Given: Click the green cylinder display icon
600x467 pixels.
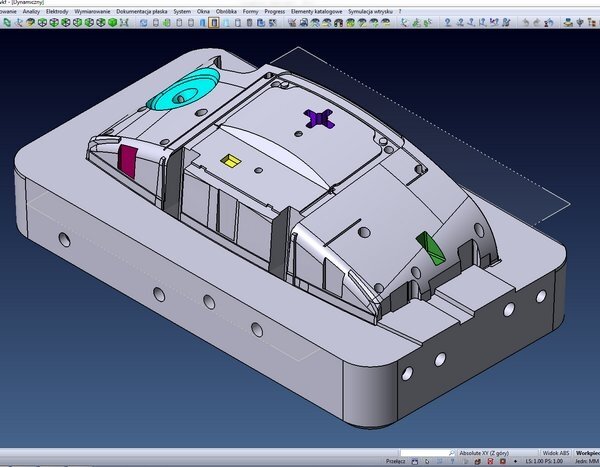Looking at the screenshot, I should point(166,23).
